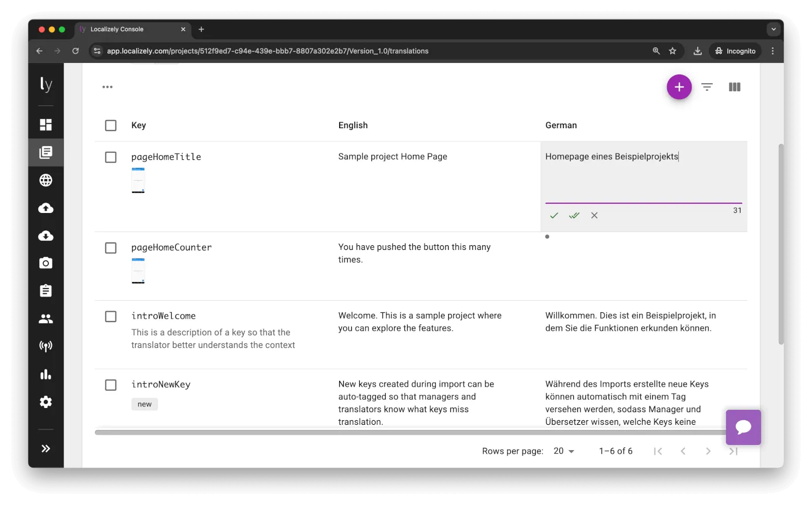Open the translations page icon in sidebar
Image resolution: width=812 pixels, height=505 pixels.
(x=46, y=152)
